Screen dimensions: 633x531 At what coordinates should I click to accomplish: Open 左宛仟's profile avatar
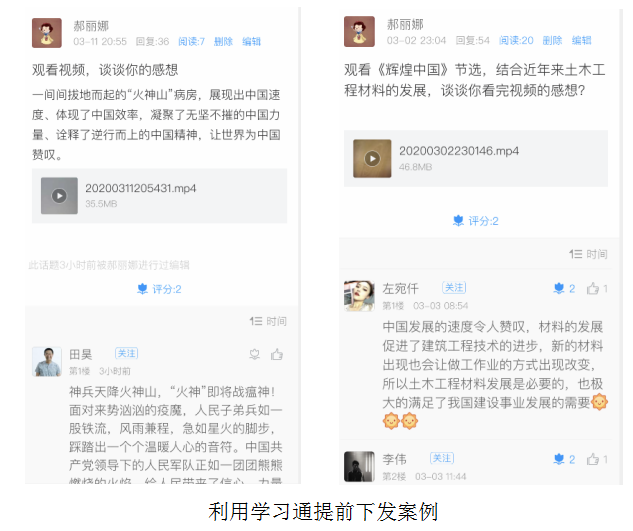click(359, 296)
